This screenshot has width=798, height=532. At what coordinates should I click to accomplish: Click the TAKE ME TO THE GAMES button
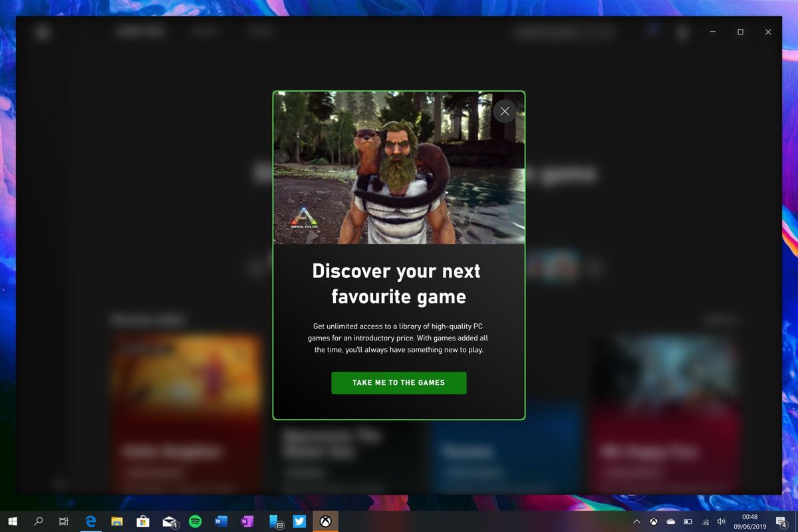pos(399,383)
